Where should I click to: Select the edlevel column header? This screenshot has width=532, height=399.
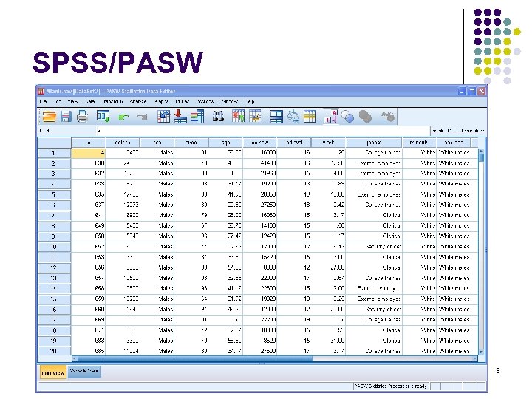[x=294, y=143]
